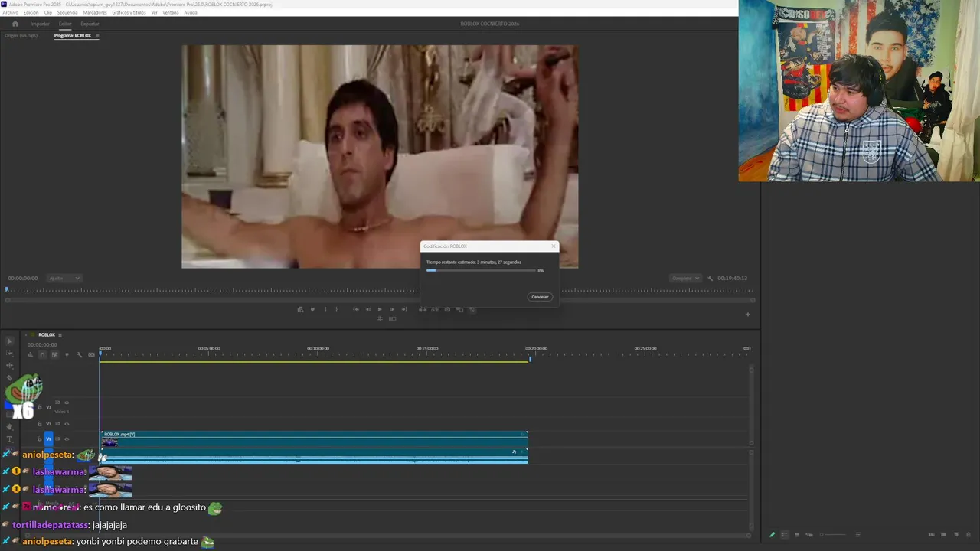Switch to the Importar workspace tab
Viewport: 980px width, 551px height.
click(x=40, y=24)
